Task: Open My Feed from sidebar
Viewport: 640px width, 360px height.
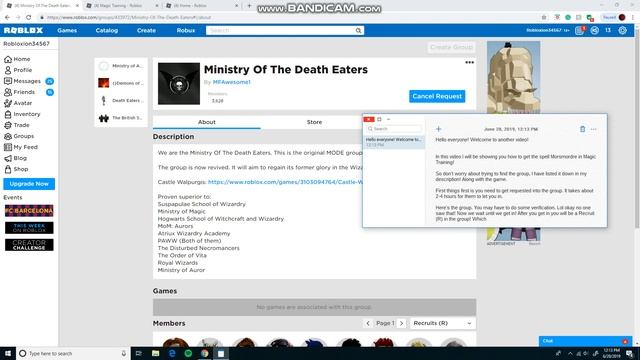Action: [21, 147]
